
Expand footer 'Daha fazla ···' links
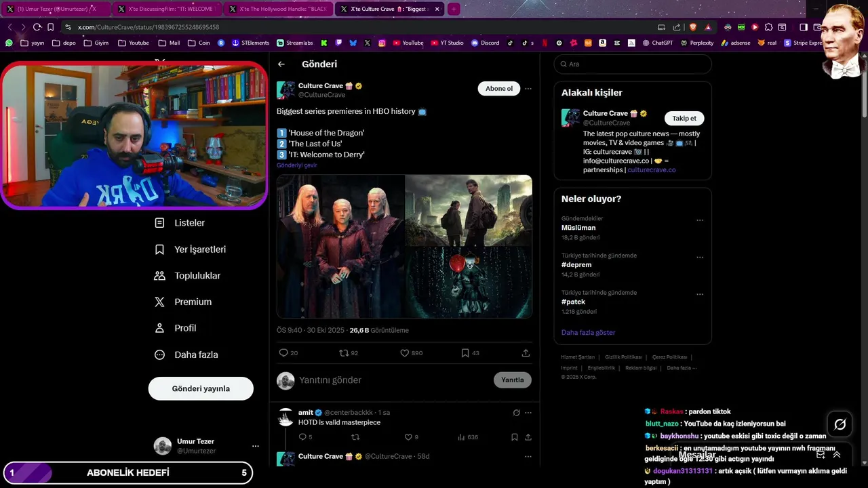[x=682, y=368]
